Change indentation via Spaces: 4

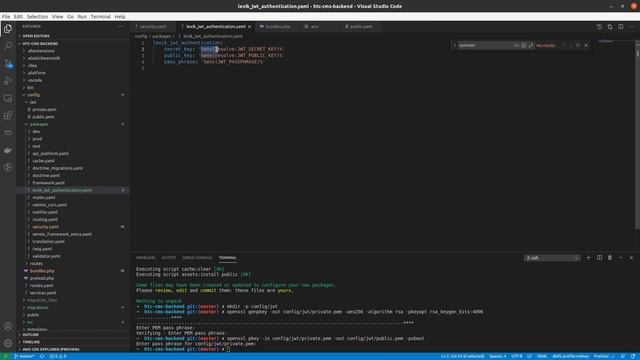tap(498, 356)
